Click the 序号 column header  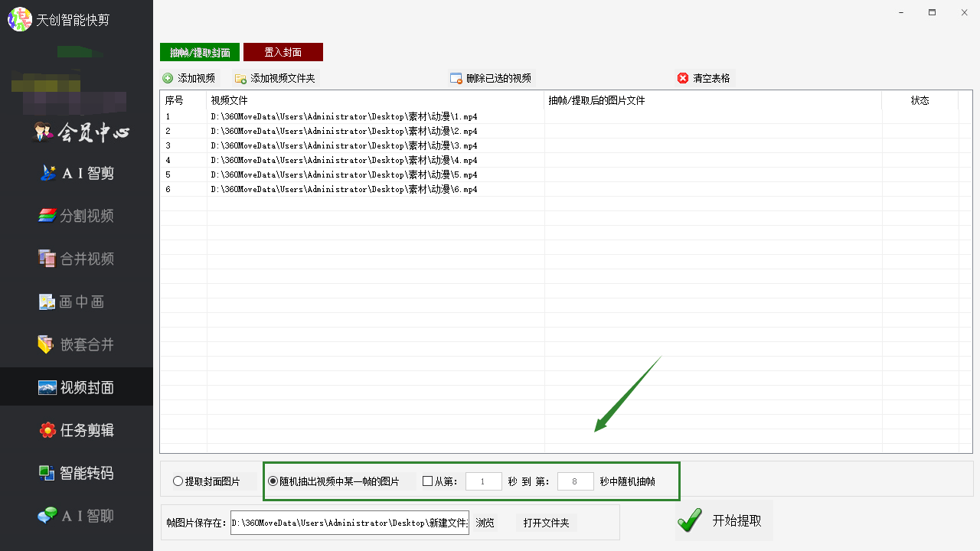coord(184,100)
